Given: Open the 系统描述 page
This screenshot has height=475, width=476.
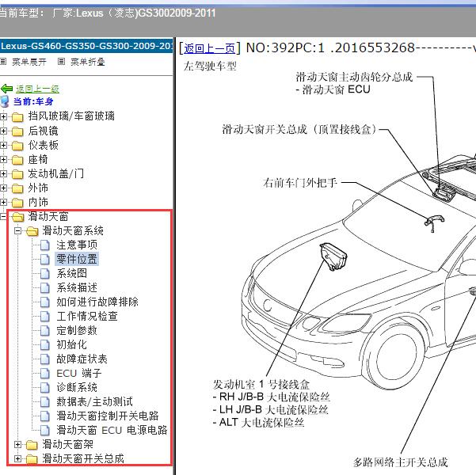Looking at the screenshot, I should pyautogui.click(x=77, y=287).
